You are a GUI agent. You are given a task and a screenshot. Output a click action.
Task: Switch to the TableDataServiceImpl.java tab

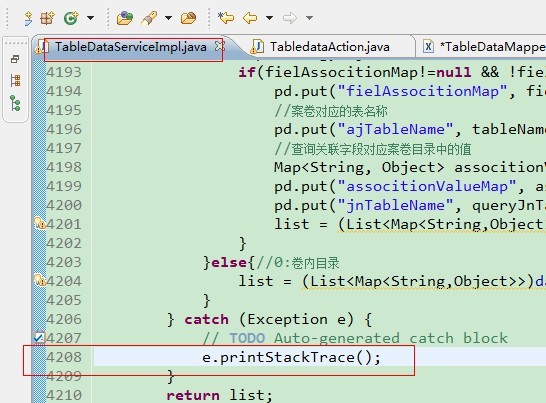(x=131, y=47)
